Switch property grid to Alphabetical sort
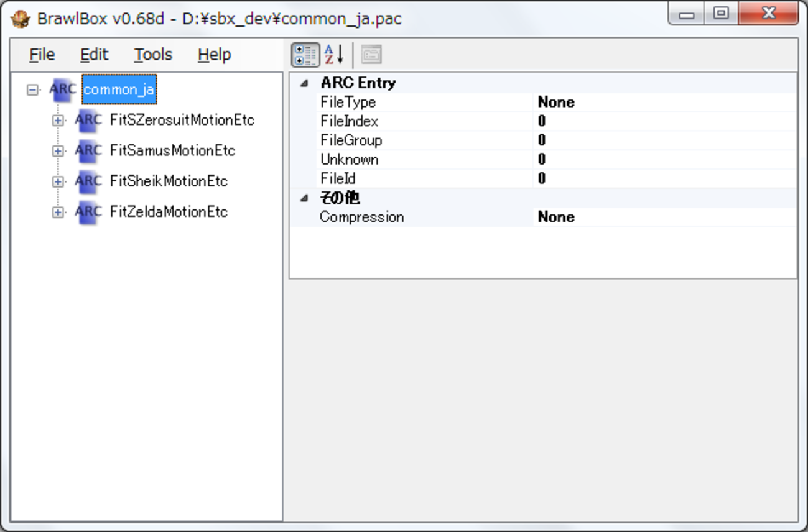808x532 pixels. click(334, 55)
